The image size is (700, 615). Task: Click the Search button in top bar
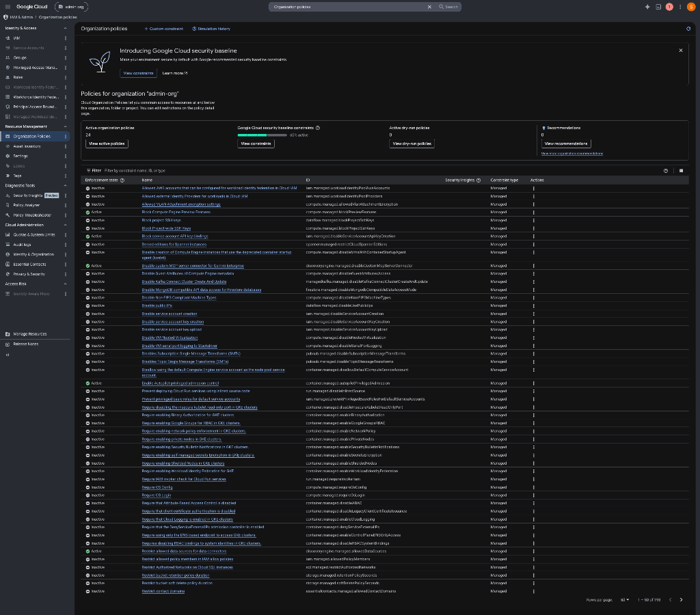coord(448,7)
